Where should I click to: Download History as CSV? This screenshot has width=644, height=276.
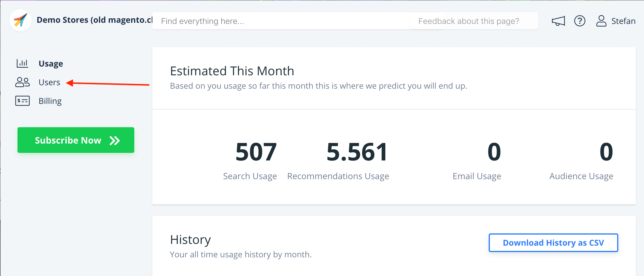click(554, 243)
